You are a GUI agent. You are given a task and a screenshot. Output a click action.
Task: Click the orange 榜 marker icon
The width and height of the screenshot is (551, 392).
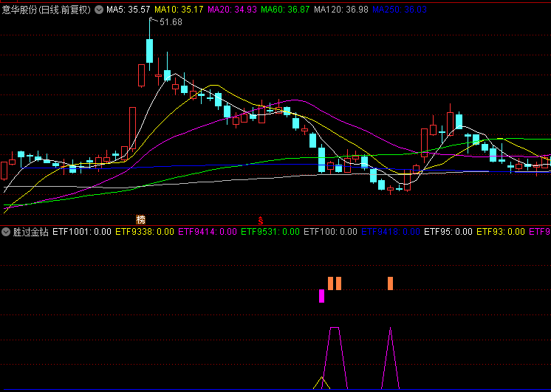(x=140, y=219)
